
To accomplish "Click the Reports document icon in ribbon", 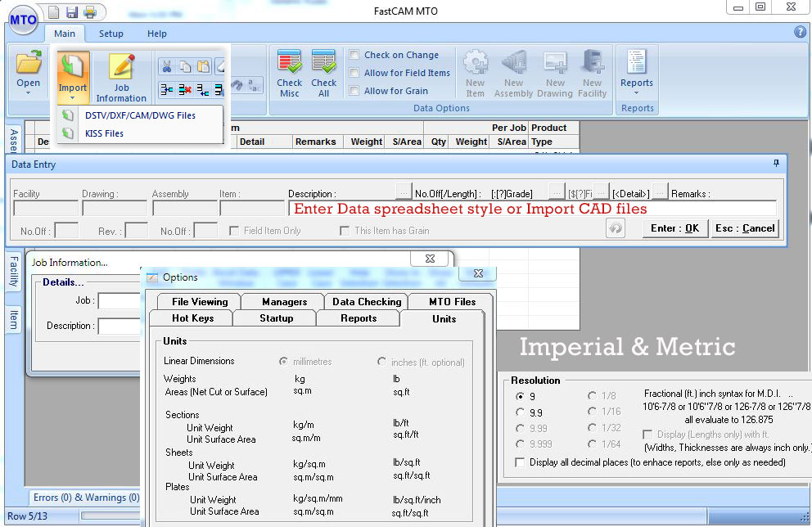I will (637, 61).
